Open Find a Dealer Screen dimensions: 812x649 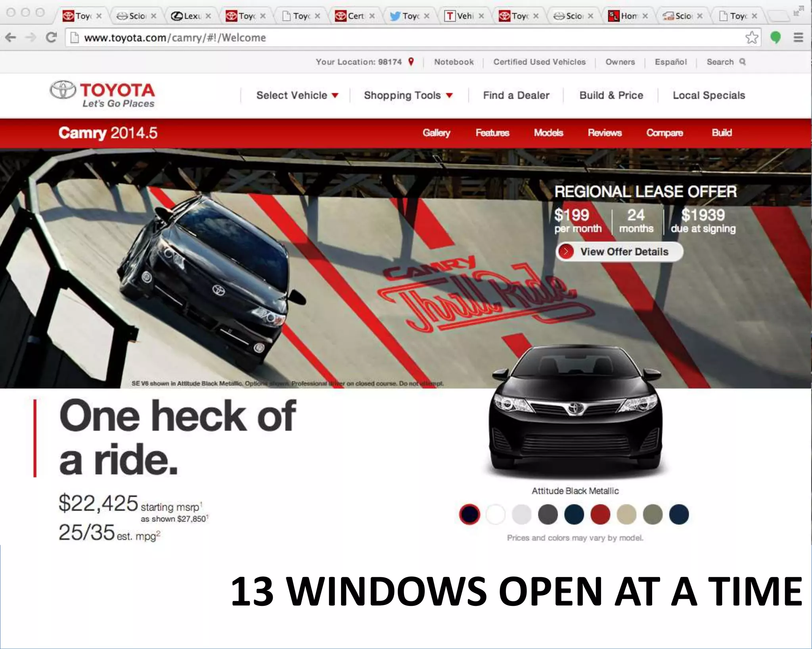point(516,95)
